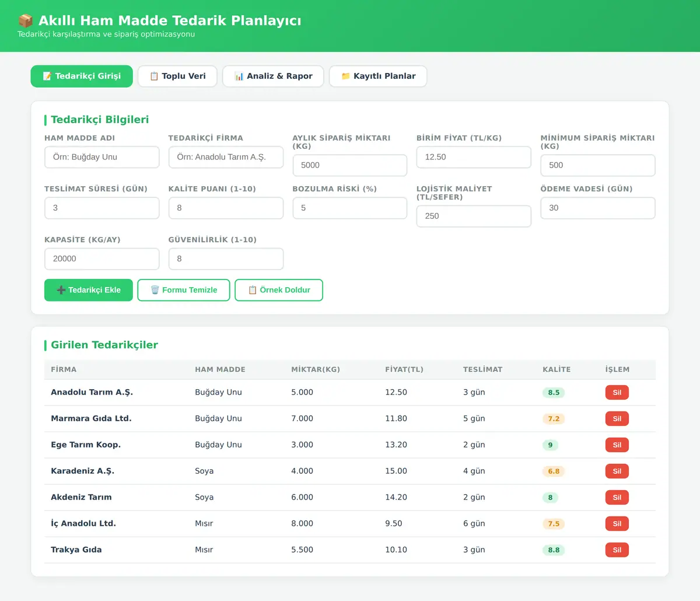Click the Tedarikçi Firma input field
The width and height of the screenshot is (700, 601).
[x=226, y=158]
